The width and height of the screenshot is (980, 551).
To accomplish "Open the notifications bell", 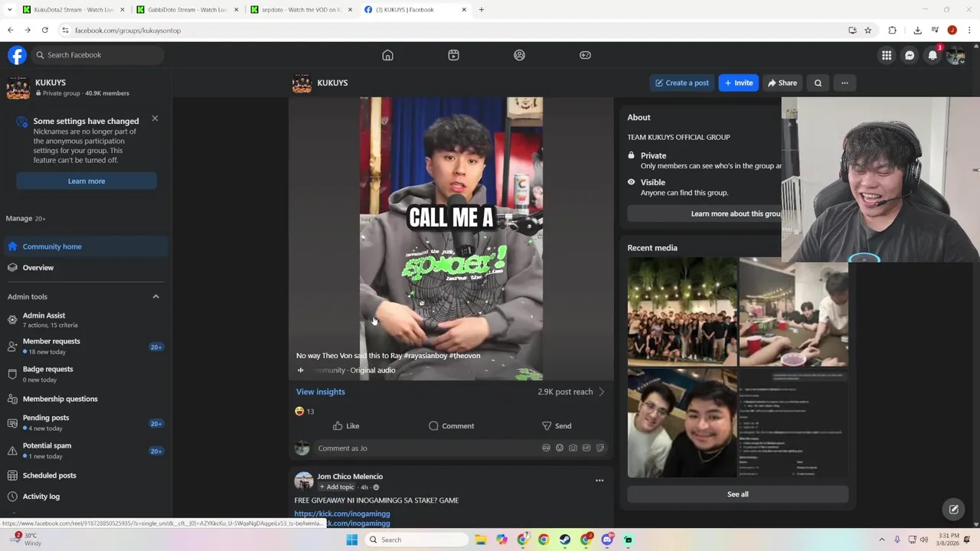I will 933,55.
